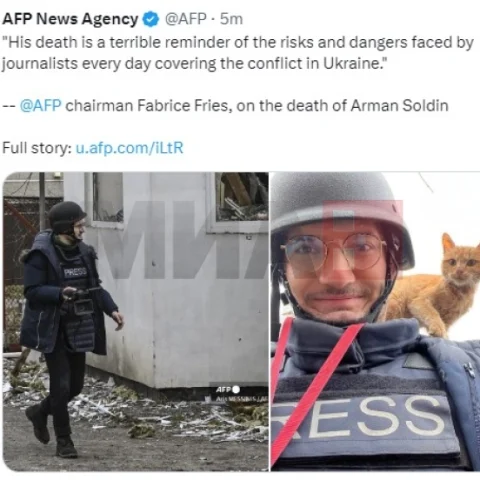The height and width of the screenshot is (480, 480).
Task: Open the 5m timestamp of the tweet
Action: [x=231, y=19]
